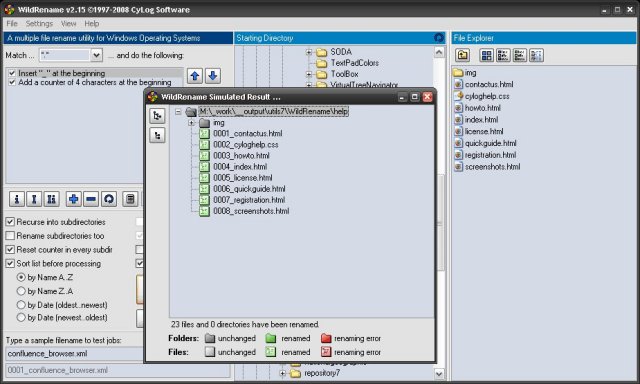Enable Rename subdirectories too

[x=10, y=236]
